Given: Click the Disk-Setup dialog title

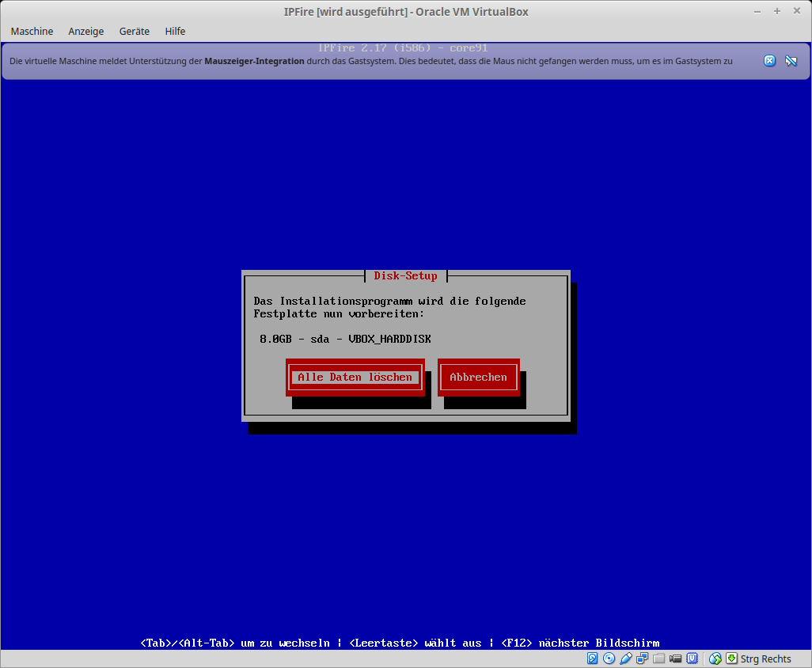Looking at the screenshot, I should coord(405,276).
